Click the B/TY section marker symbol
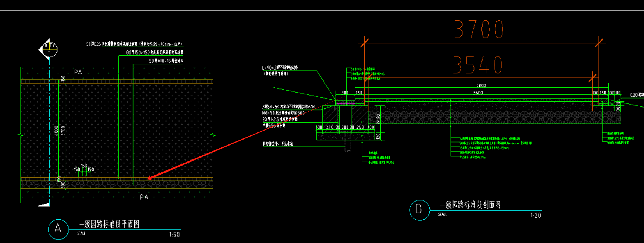Screen dimensions: 644x243 (x=48, y=49)
